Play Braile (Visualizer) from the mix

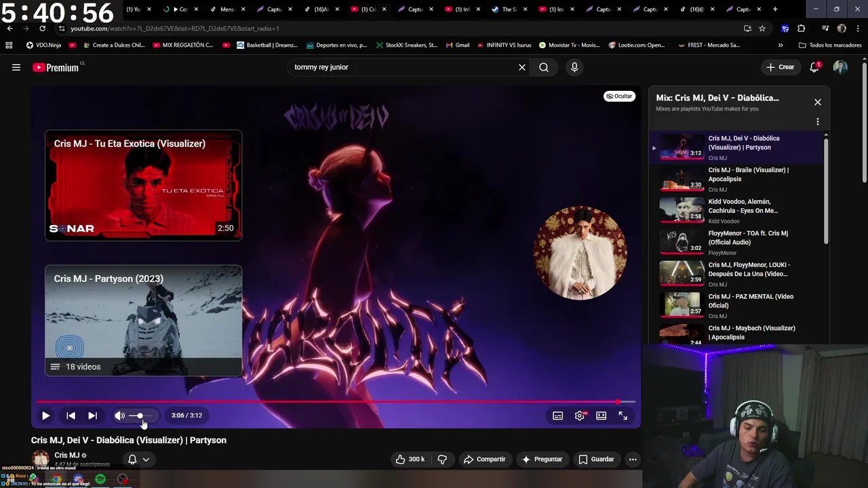coord(739,179)
